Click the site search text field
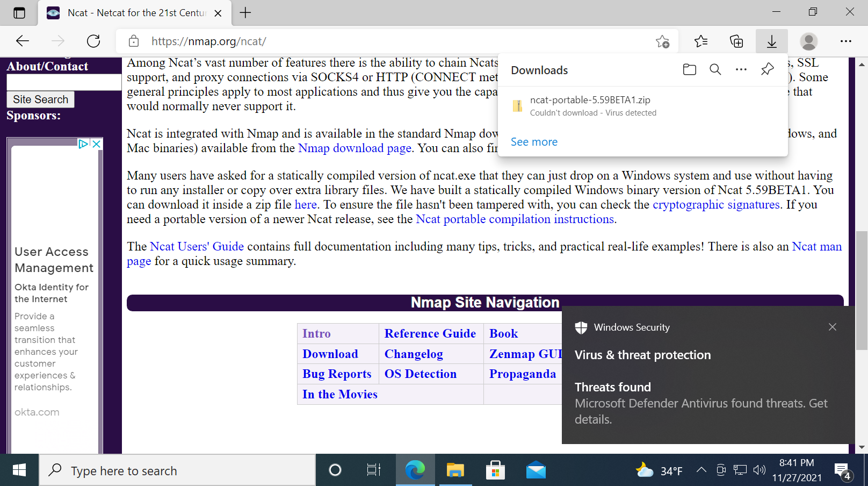The height and width of the screenshot is (486, 868). (63, 82)
